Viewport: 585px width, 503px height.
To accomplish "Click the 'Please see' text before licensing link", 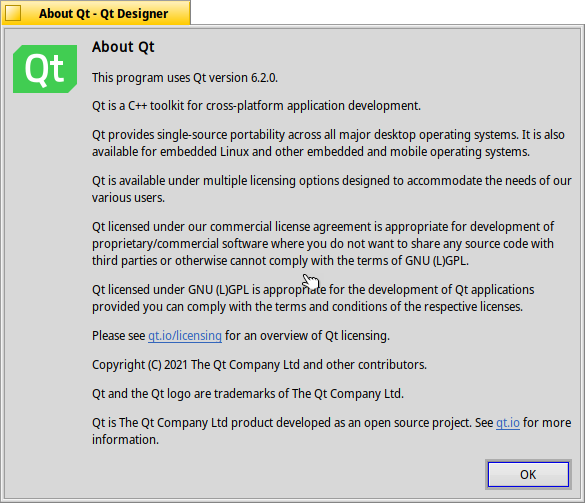I will click(119, 335).
